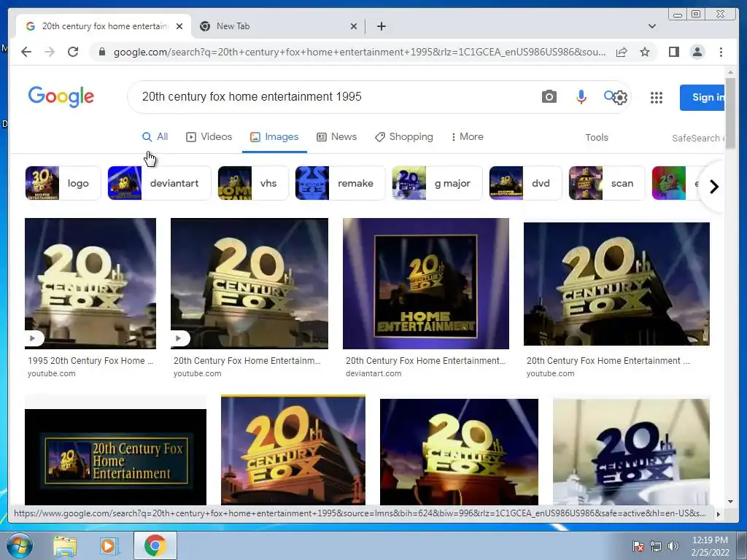This screenshot has height=560, width=747.
Task: View site info via the padlock icon
Action: [101, 52]
